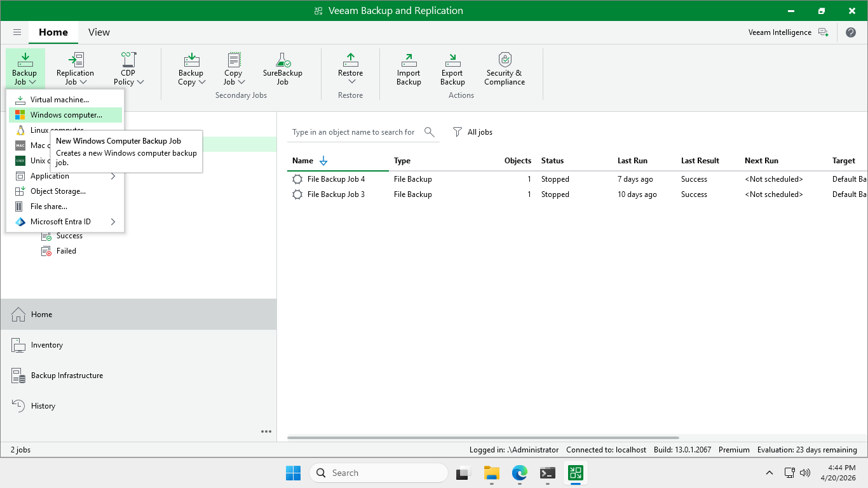This screenshot has width=868, height=488.
Task: Click the Failed node icon in tree
Action: pos(46,251)
